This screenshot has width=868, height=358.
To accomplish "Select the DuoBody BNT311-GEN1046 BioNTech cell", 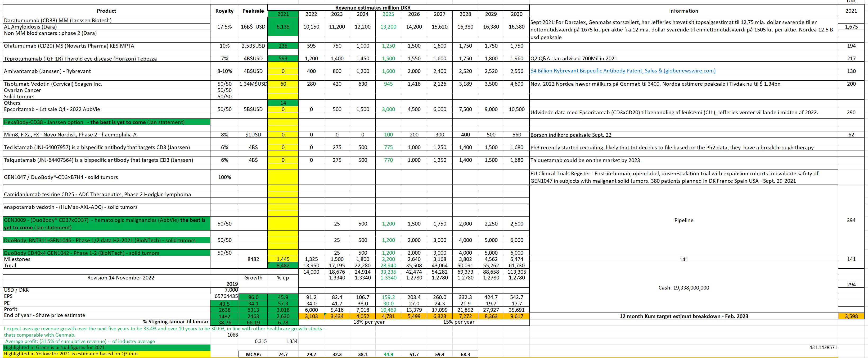I will (106, 240).
